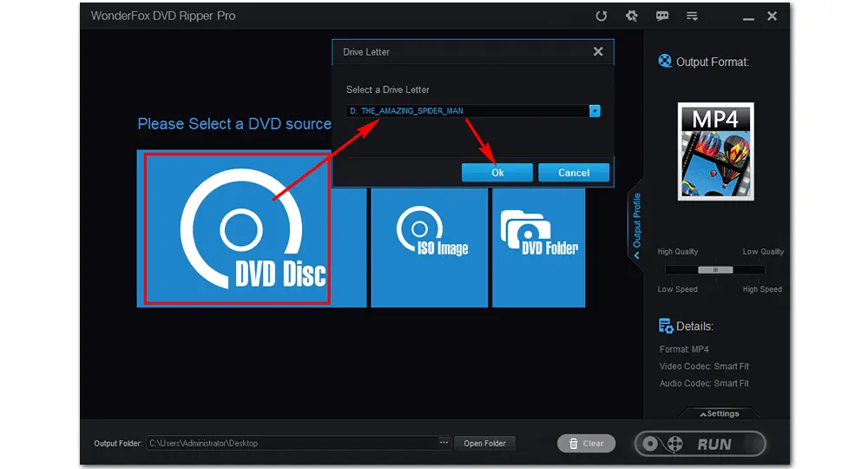Click the Video Codec: Smart Fit text
Viewport: 868px width, 469px height.
pyautogui.click(x=704, y=367)
